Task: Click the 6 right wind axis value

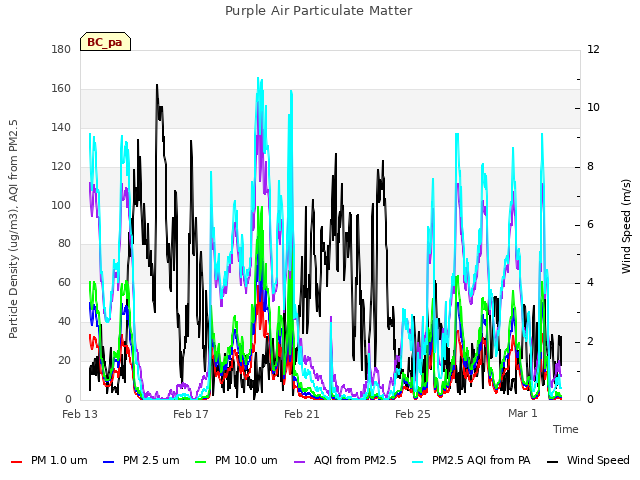Action: click(x=590, y=225)
